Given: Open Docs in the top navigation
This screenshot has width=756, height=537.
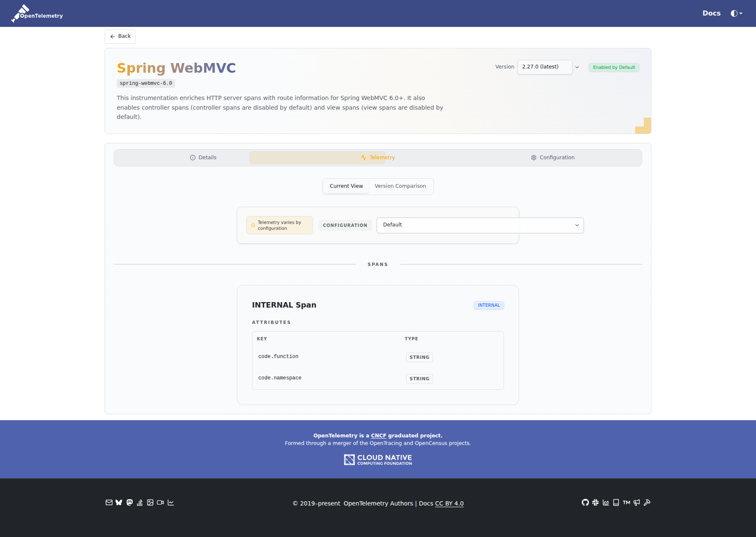Looking at the screenshot, I should pos(711,13).
